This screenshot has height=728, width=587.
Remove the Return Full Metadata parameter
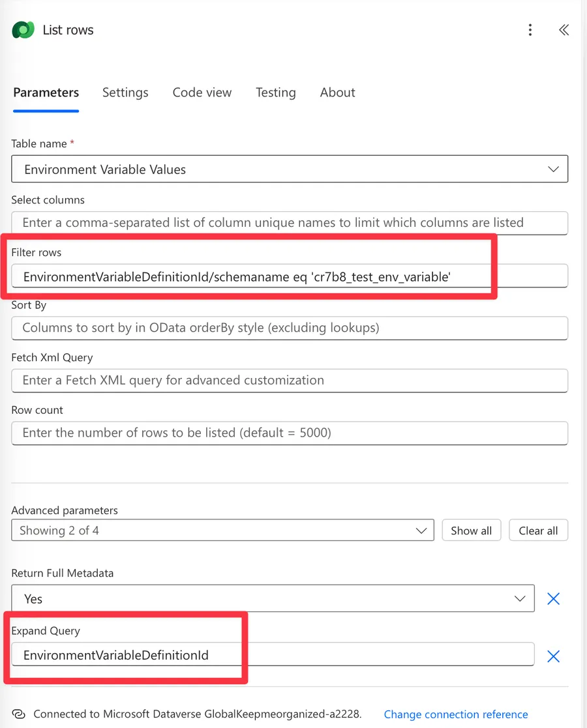pyautogui.click(x=553, y=598)
